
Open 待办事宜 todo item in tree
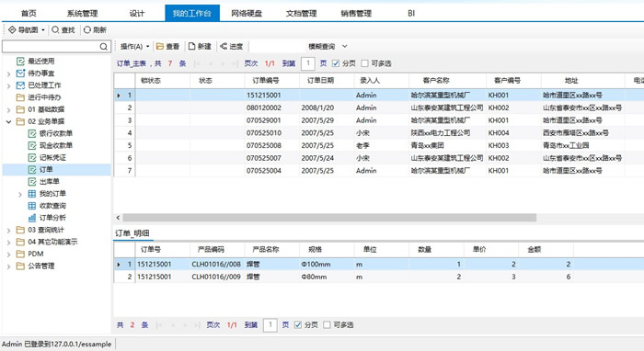tap(40, 74)
